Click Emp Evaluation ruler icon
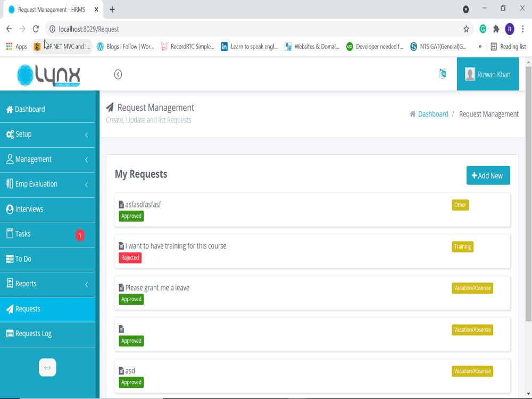The height and width of the screenshot is (399, 532). 10,184
